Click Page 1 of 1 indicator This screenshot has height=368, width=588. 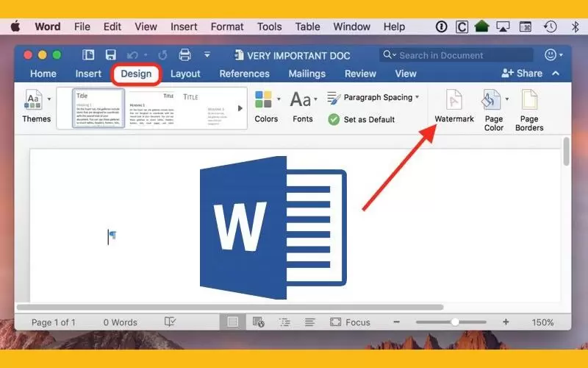click(x=53, y=322)
